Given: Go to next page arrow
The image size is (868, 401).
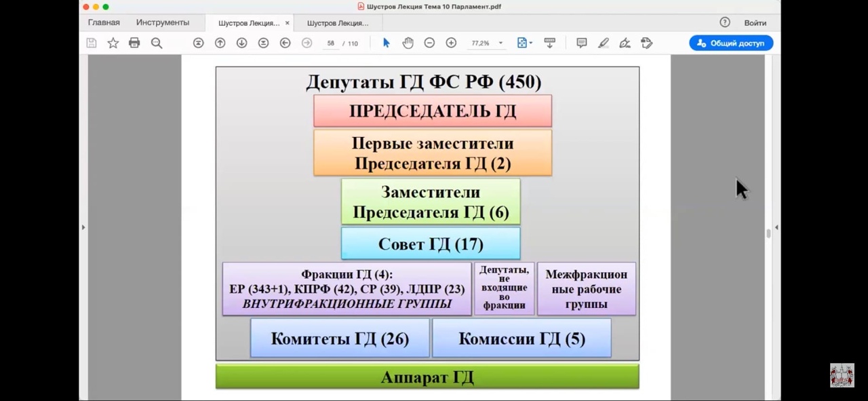Looking at the screenshot, I should click(x=241, y=43).
